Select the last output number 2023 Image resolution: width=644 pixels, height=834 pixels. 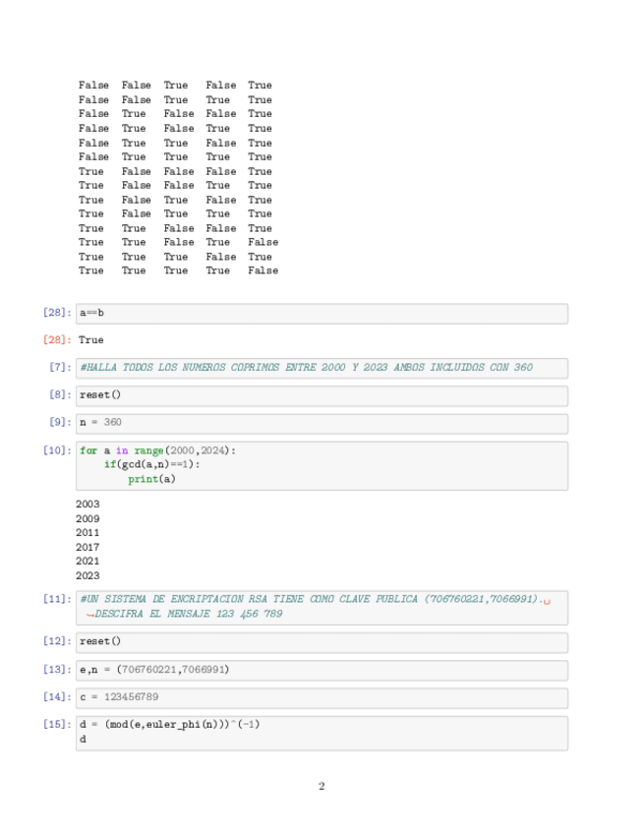[88, 575]
